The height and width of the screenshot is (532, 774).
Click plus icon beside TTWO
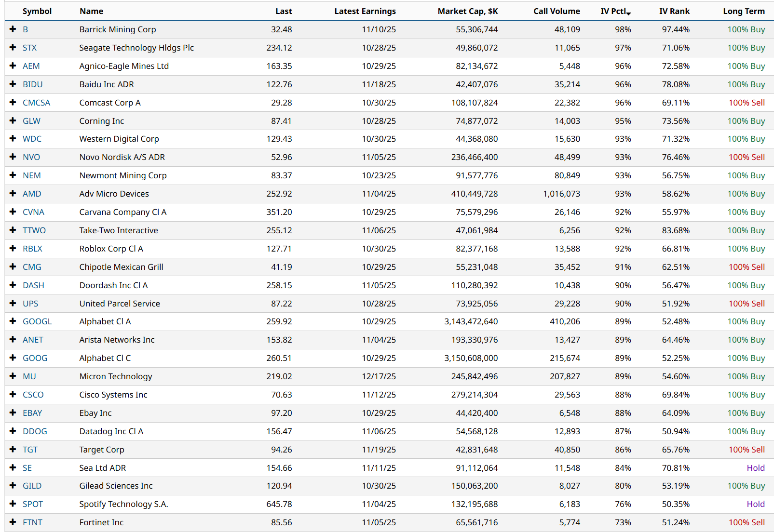[13, 230]
